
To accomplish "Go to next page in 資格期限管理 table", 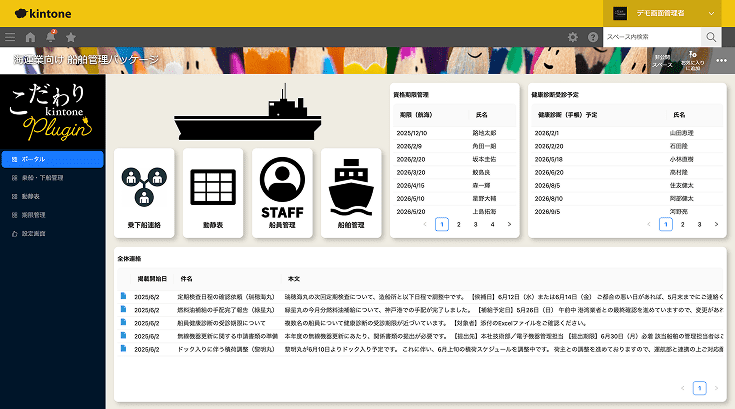I will tap(509, 225).
